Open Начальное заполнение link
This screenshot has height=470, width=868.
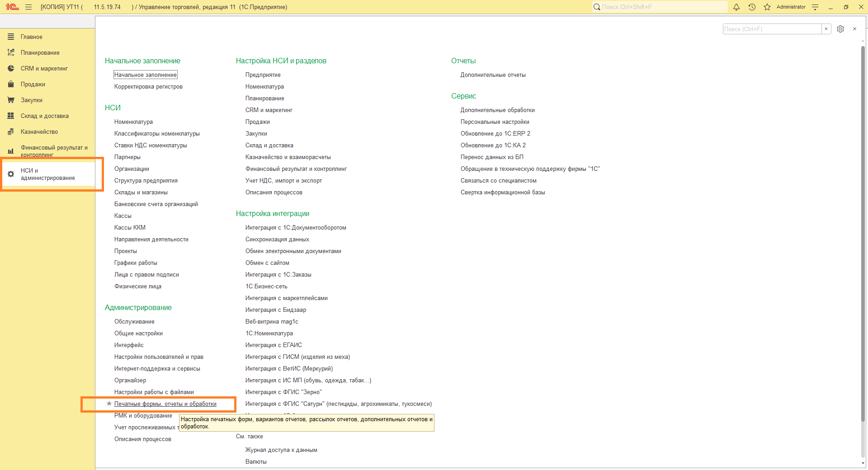point(146,75)
